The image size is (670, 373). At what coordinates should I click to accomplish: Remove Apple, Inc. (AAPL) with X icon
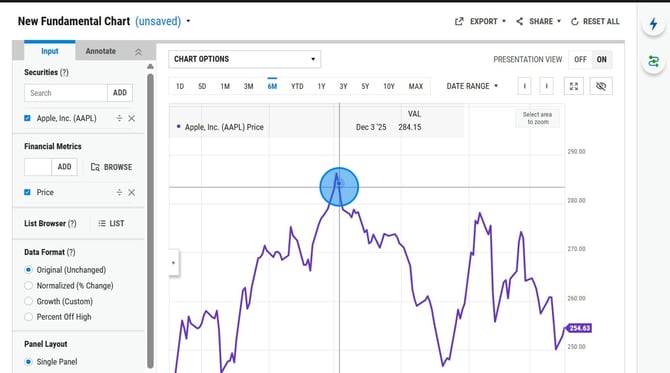pyautogui.click(x=132, y=118)
